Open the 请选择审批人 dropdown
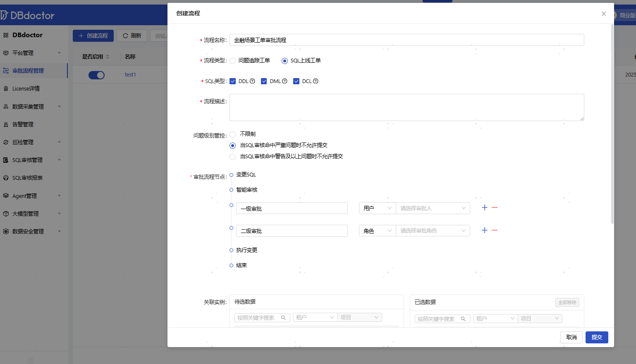 coord(433,208)
